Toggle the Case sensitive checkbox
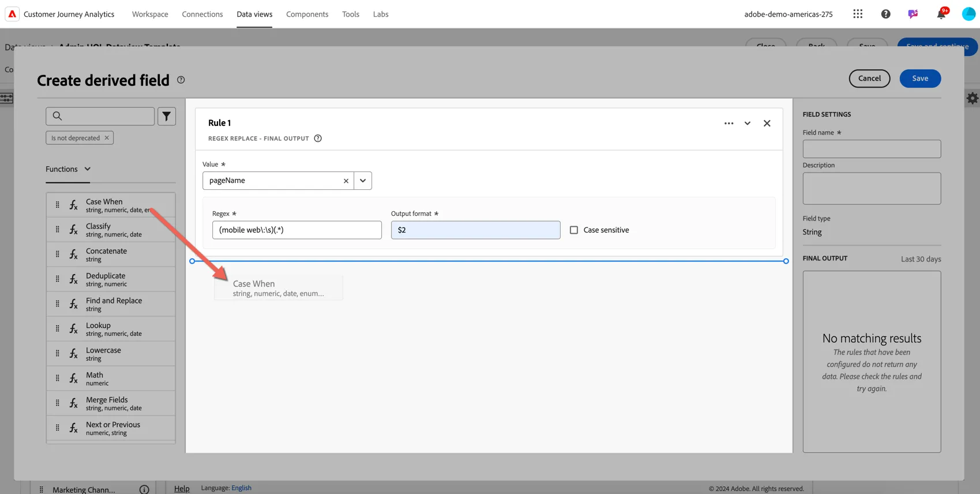Screen dimensions: 980x494 click(574, 230)
